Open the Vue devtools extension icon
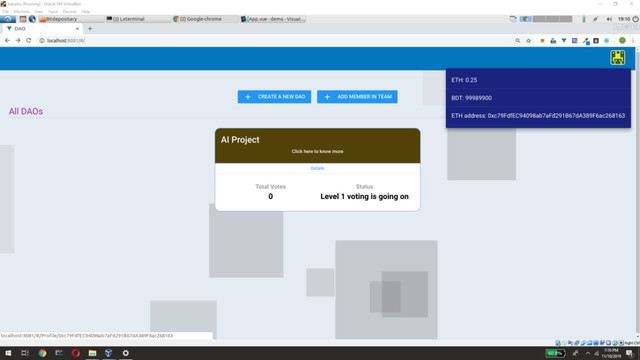Image resolution: width=640 pixels, height=360 pixels. click(564, 40)
